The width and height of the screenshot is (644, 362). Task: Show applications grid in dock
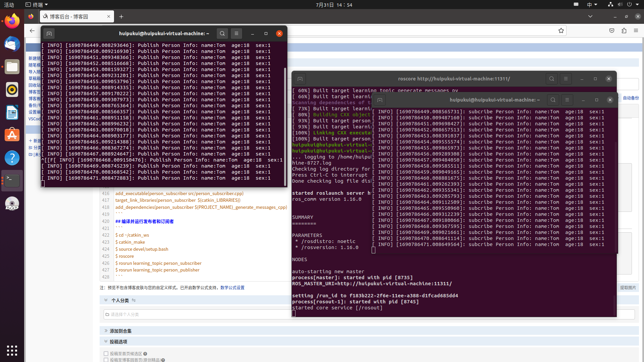12,351
